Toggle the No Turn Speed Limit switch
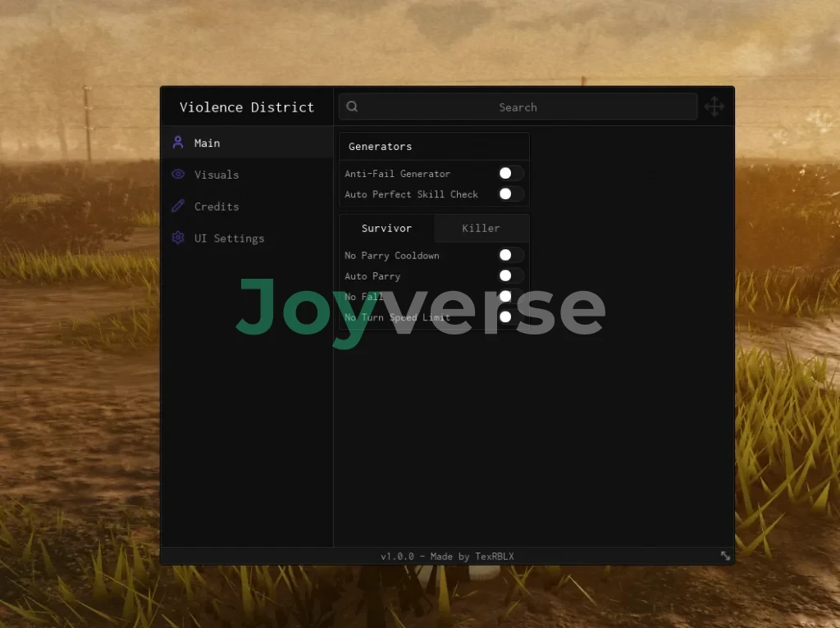The image size is (840, 628). click(510, 316)
